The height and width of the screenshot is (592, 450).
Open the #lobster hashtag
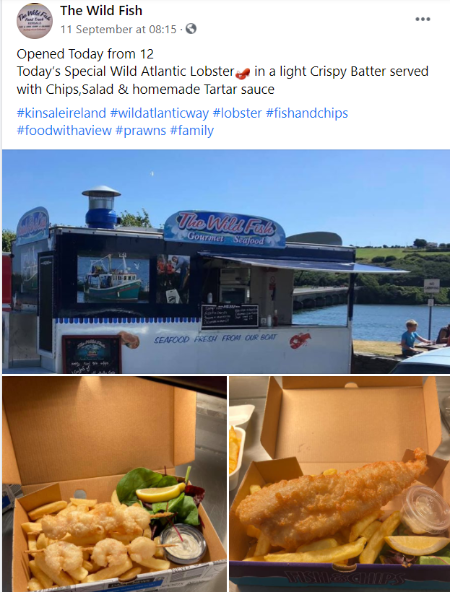point(237,113)
